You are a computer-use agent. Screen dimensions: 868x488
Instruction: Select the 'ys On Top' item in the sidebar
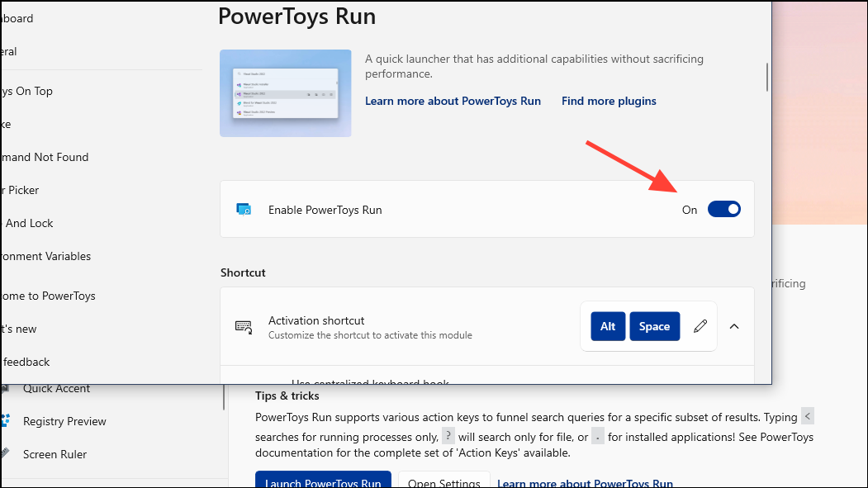tap(26, 91)
